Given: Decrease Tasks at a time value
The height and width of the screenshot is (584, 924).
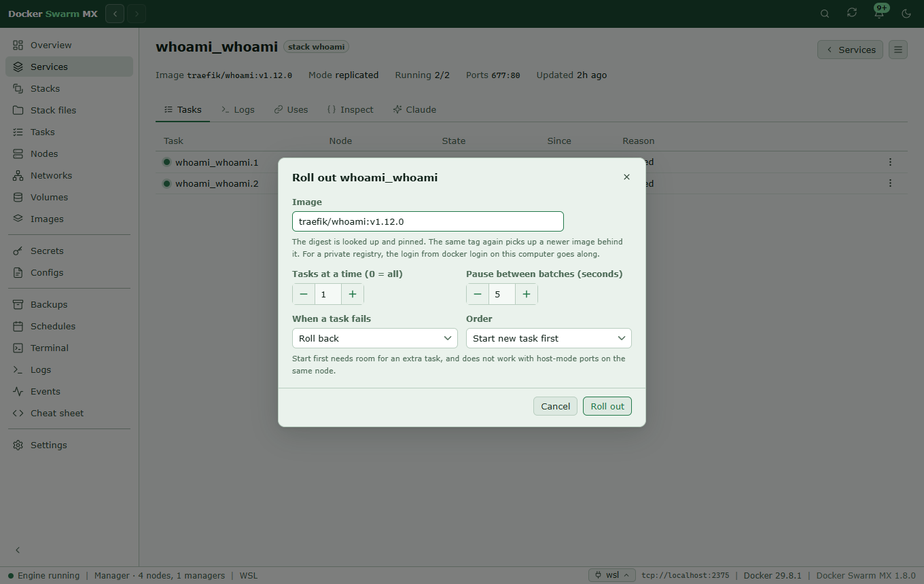Looking at the screenshot, I should 304,294.
